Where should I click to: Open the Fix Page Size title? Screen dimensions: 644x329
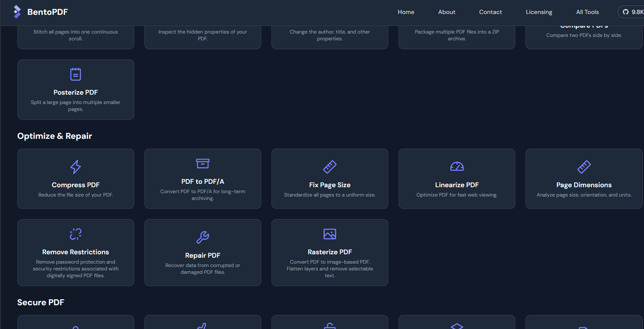point(330,185)
